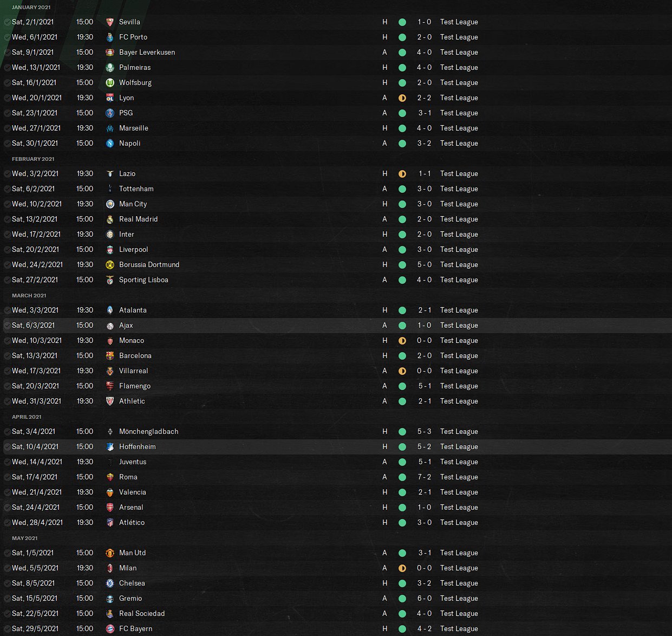This screenshot has width=672, height=636.
Task: Open the Villarreal team link
Action: point(133,371)
